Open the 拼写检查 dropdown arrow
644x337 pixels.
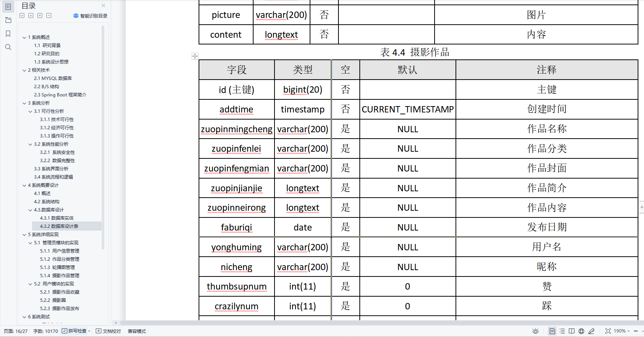point(89,331)
